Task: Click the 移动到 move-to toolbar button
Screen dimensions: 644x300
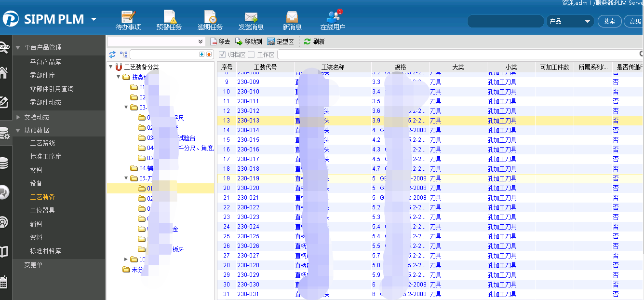Action: pyautogui.click(x=249, y=42)
